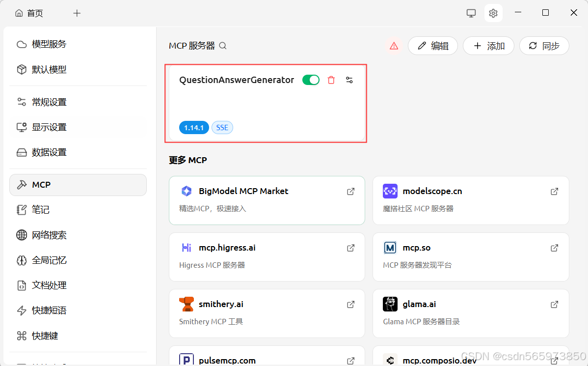The image size is (588, 366).
Task: Open QuestionAnswerGenerator settings sliders icon
Action: click(x=349, y=80)
